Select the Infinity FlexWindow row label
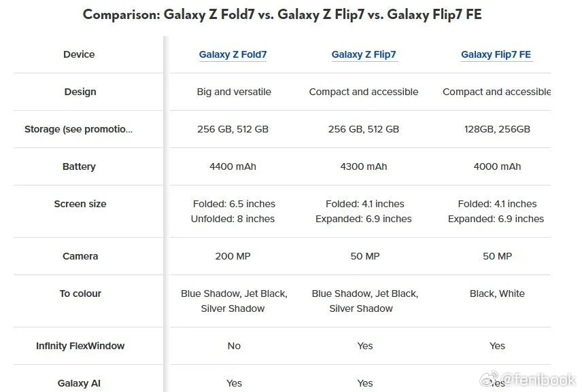Screen dimensions: 582x392 click(x=80, y=346)
